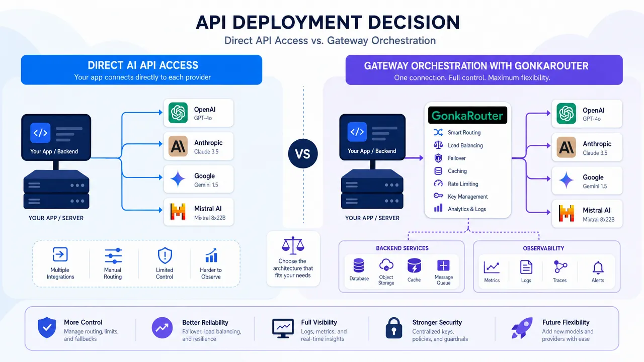Open the Harder to Observe chart icon
The width and height of the screenshot is (644, 362).
tap(211, 255)
